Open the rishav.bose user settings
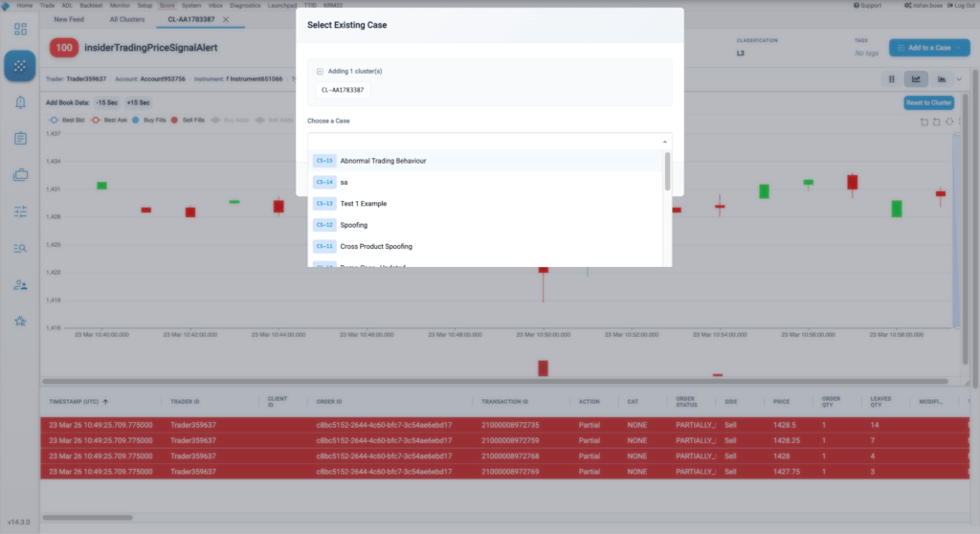The image size is (980, 534). 924,5
